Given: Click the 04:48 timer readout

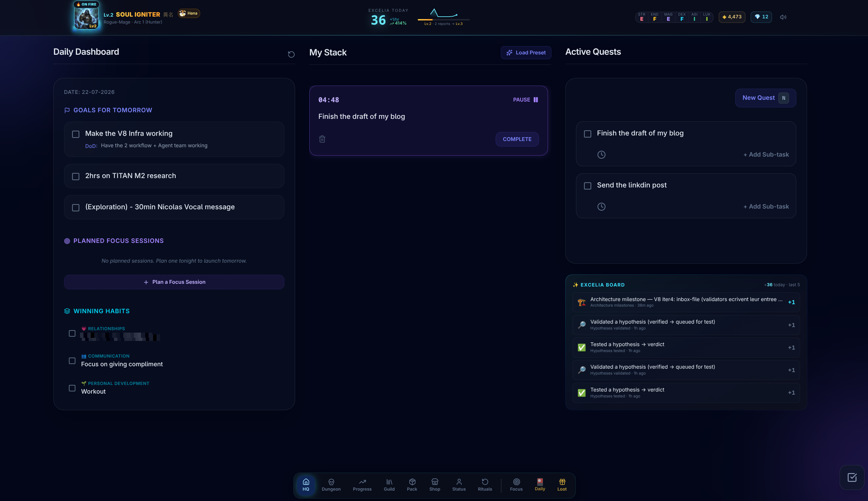Looking at the screenshot, I should [329, 100].
